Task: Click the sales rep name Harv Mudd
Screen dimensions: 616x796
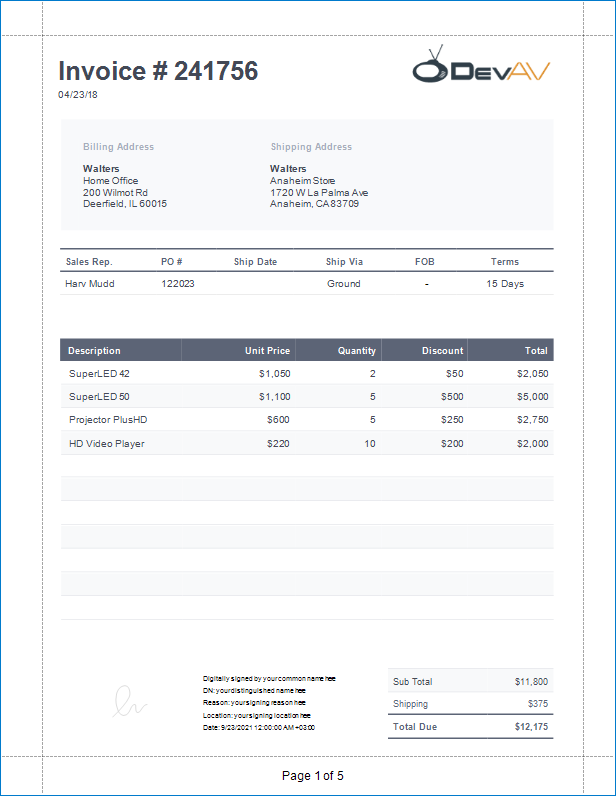Action: [90, 284]
